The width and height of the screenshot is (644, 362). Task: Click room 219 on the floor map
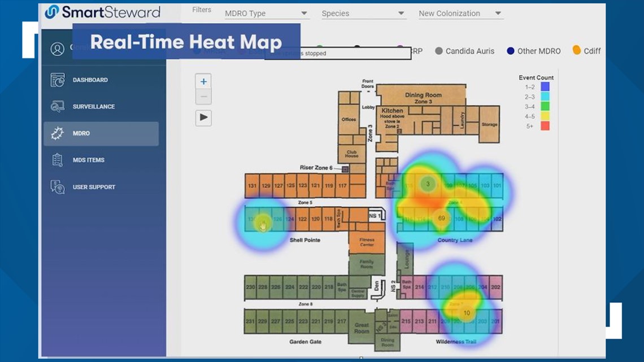click(329, 321)
